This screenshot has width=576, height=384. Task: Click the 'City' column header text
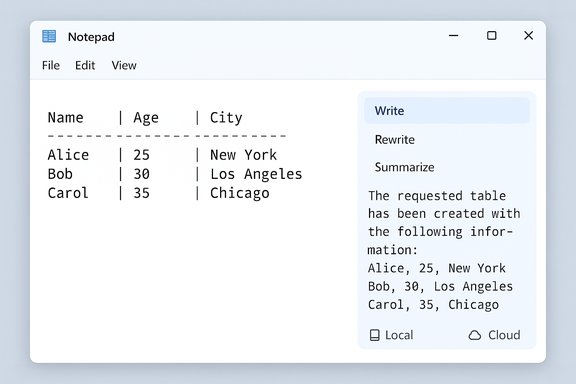(x=226, y=118)
